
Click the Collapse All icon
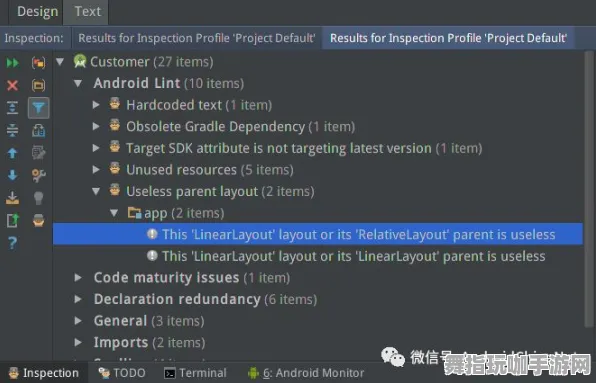[x=13, y=130]
